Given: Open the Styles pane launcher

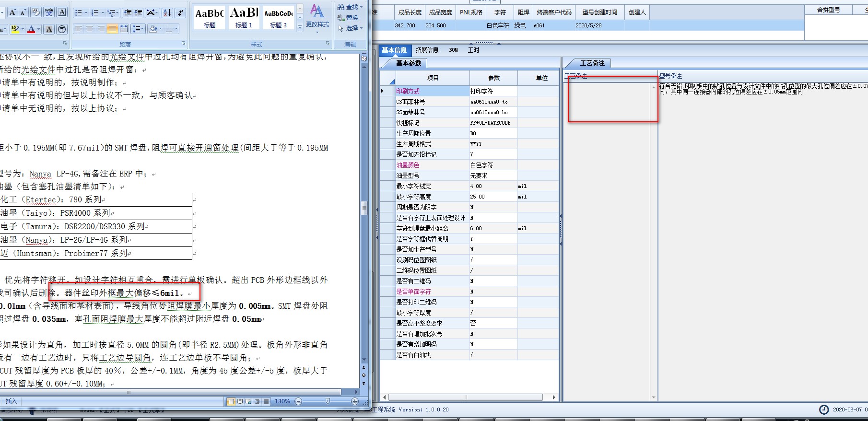Looking at the screenshot, I should pos(328,44).
